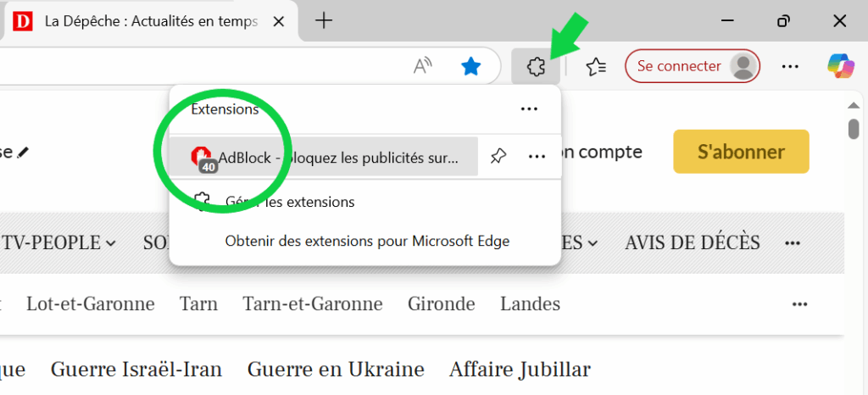Open the new tab plus button
Viewport: 868px width, 395px height.
[x=323, y=21]
